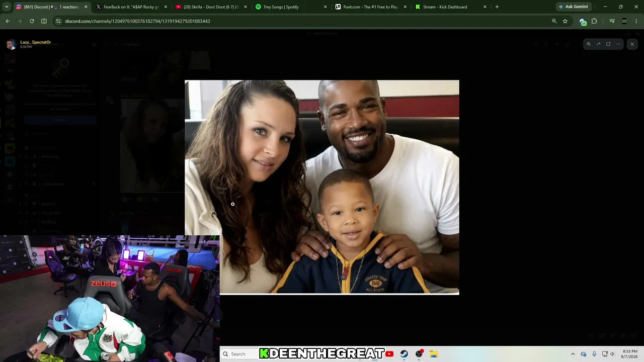Image resolution: width=644 pixels, height=362 pixels.
Task: Click the Ask Gemini button
Action: click(573, 7)
